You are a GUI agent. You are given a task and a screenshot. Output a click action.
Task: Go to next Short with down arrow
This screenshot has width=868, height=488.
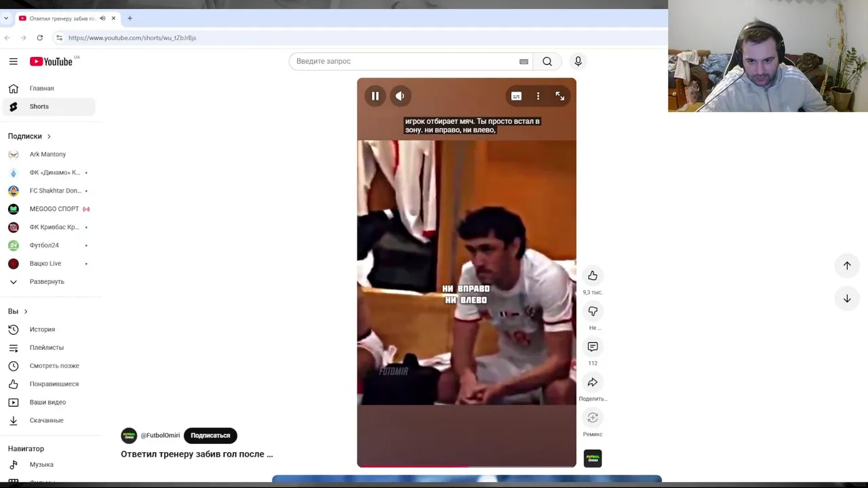[x=847, y=298]
